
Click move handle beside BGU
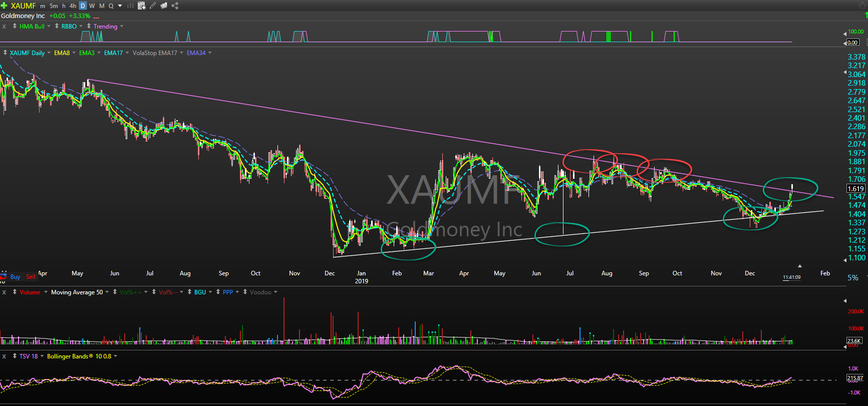click(x=189, y=292)
